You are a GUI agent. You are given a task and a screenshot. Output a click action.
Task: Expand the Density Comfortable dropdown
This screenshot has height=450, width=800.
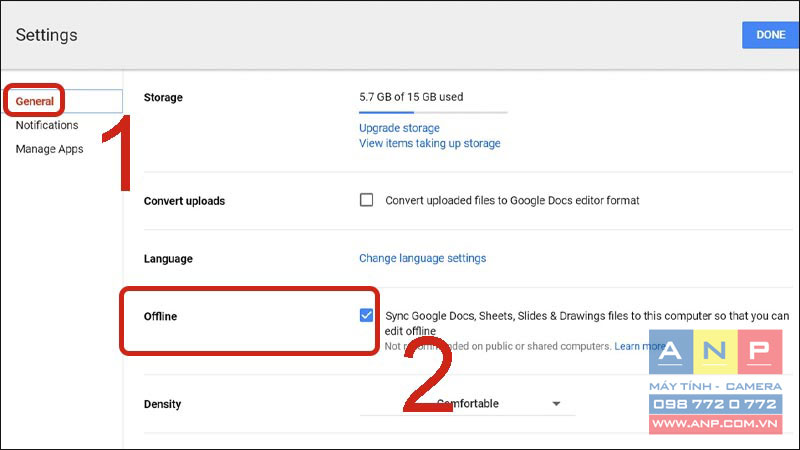click(467, 404)
